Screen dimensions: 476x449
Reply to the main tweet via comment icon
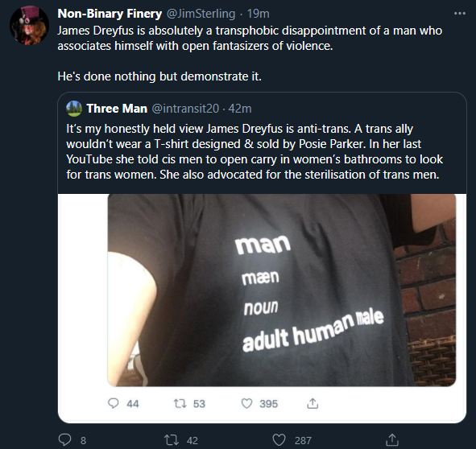click(64, 439)
